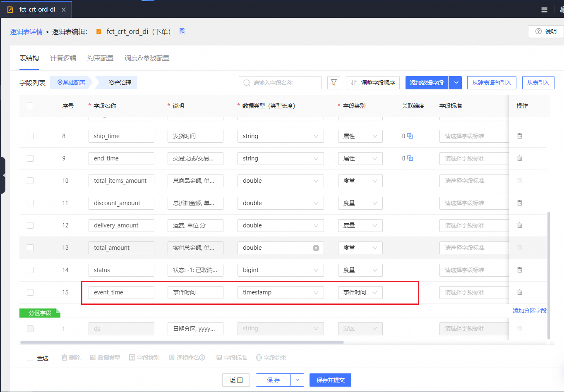
Task: Click the filter icon beside the search box
Action: click(334, 82)
